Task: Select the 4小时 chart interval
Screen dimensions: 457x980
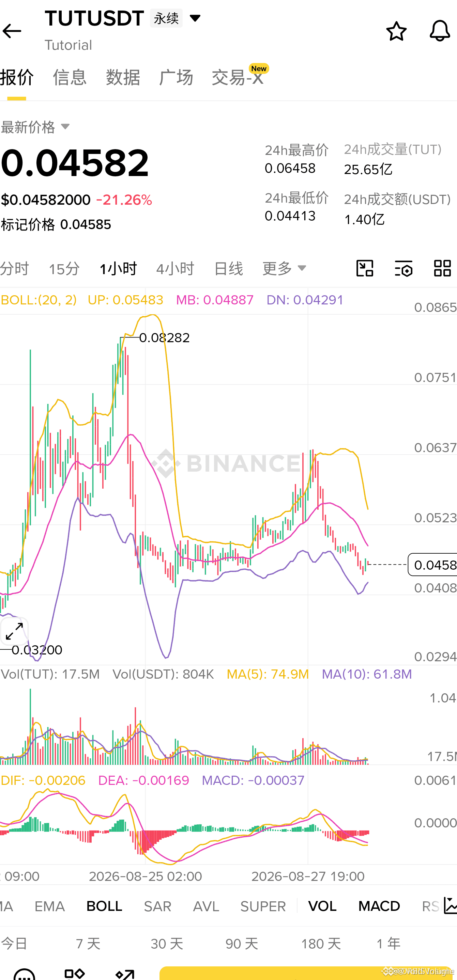Action: click(x=175, y=269)
